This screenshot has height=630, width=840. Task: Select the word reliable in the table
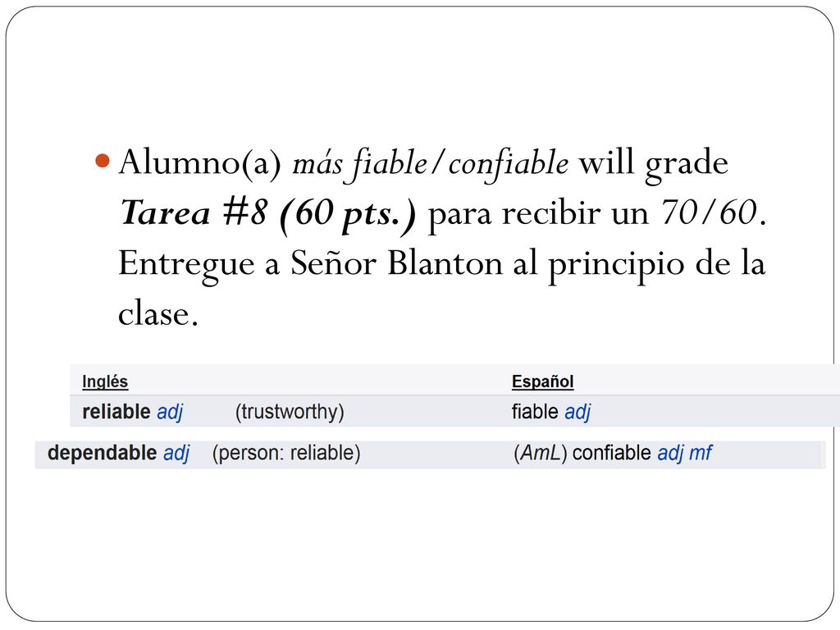(x=116, y=412)
